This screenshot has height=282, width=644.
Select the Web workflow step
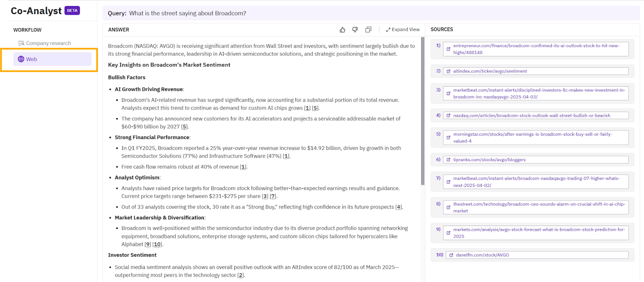(52, 59)
